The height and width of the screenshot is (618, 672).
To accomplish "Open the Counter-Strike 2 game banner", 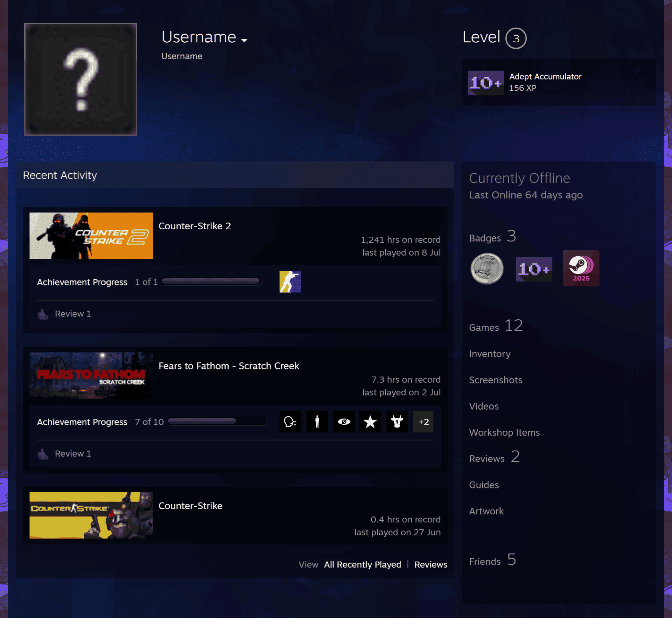I will pyautogui.click(x=91, y=236).
